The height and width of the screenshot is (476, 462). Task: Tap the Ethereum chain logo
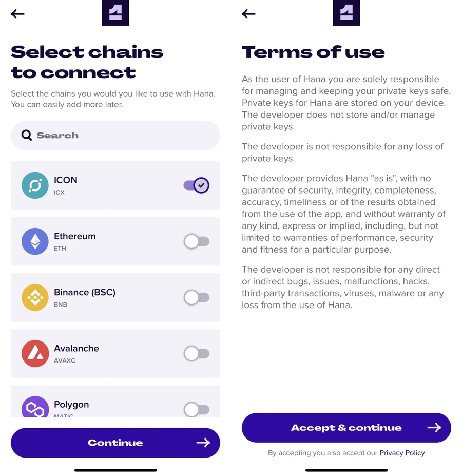pyautogui.click(x=35, y=241)
